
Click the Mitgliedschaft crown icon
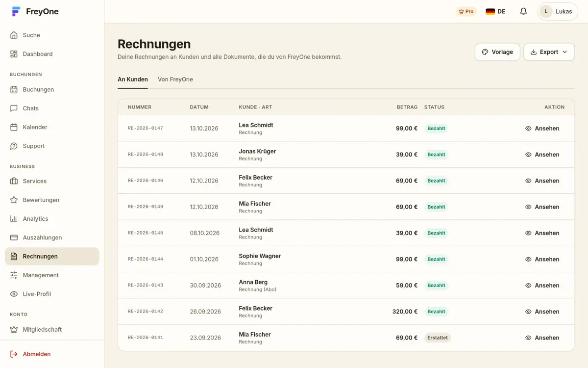coord(14,330)
